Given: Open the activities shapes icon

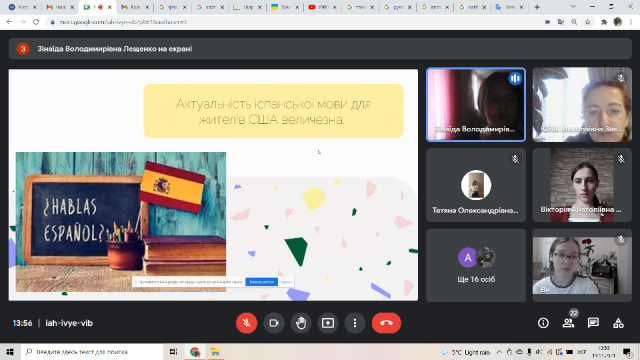Looking at the screenshot, I should [618, 323].
